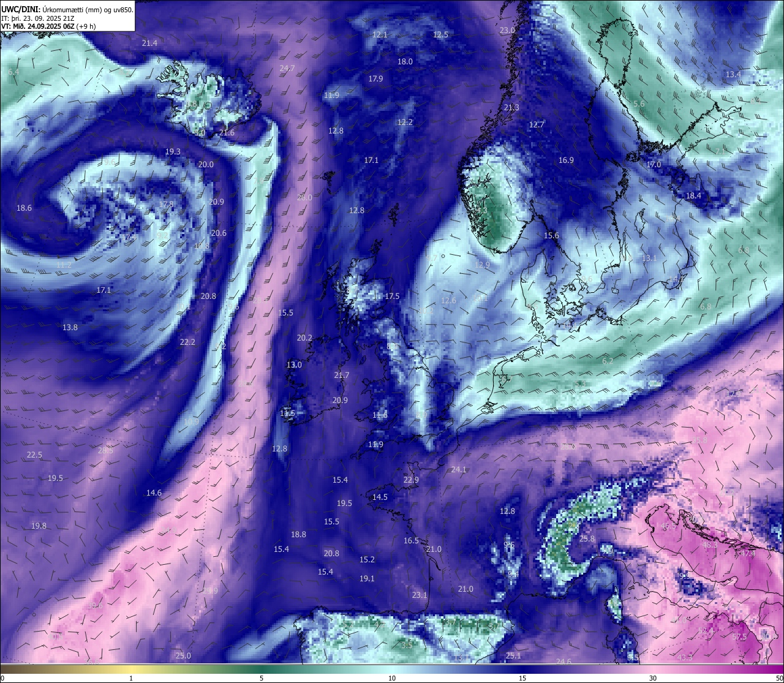The height and width of the screenshot is (683, 784).
Task: Click the 18.6 value at the left edge
Action: point(24,208)
